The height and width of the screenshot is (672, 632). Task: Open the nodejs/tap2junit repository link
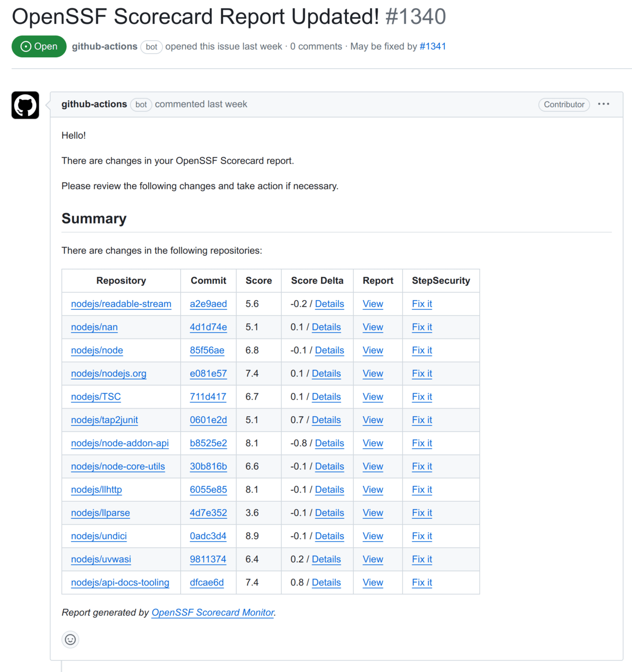105,420
